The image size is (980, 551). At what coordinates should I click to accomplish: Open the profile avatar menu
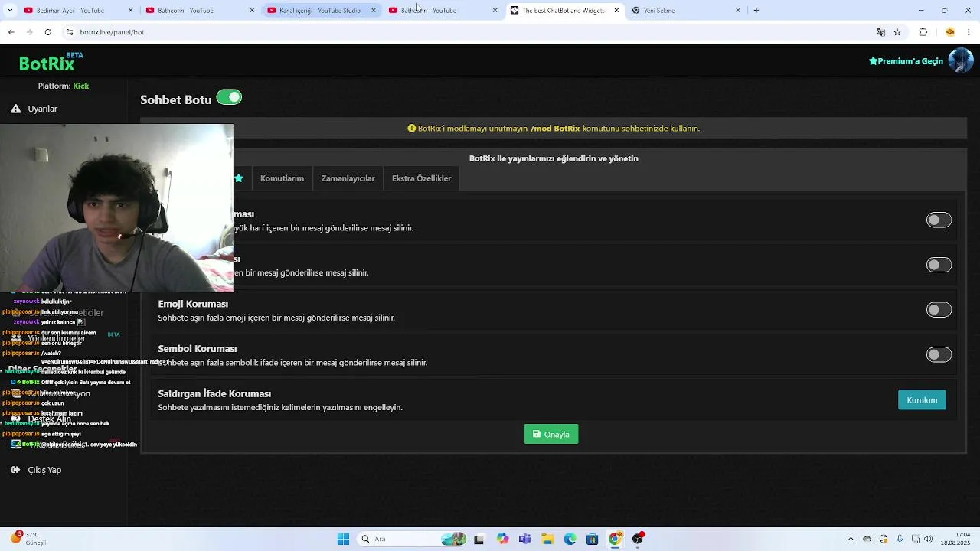(961, 60)
